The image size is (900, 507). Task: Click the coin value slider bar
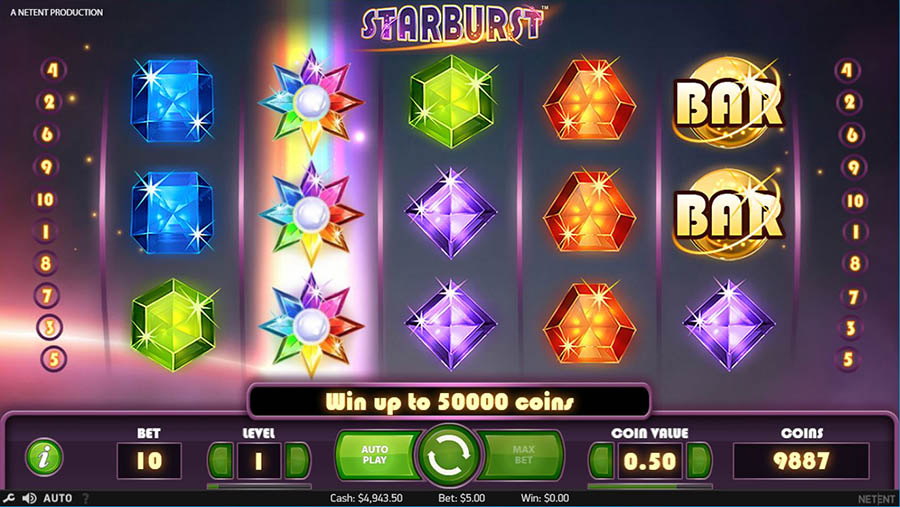point(650,486)
